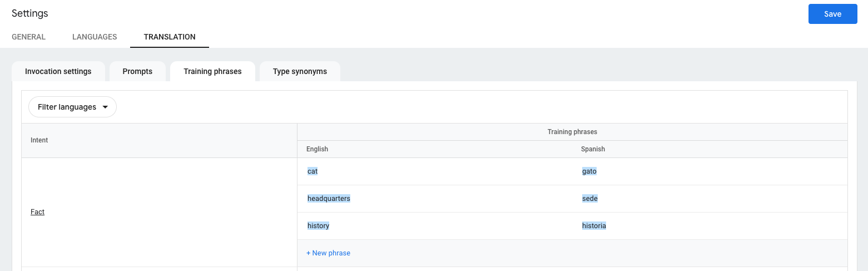The image size is (868, 271).
Task: Click the Intent column header
Action: pos(39,140)
